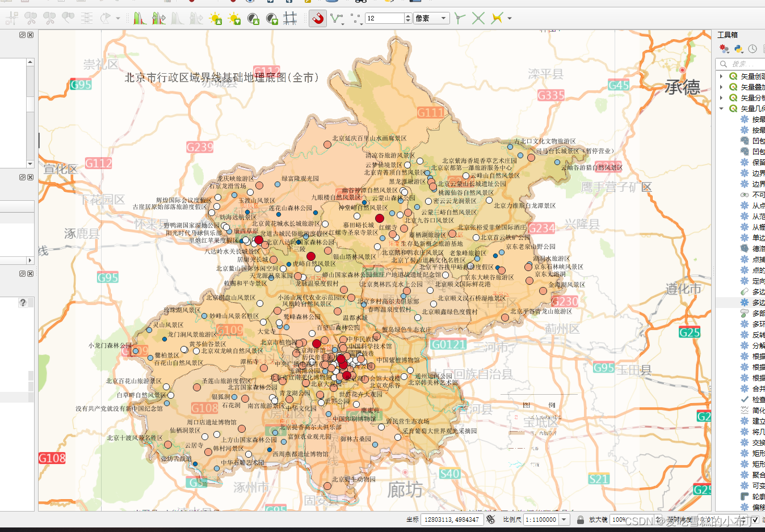Click the gear icon of 保留 algorithm

745,162
